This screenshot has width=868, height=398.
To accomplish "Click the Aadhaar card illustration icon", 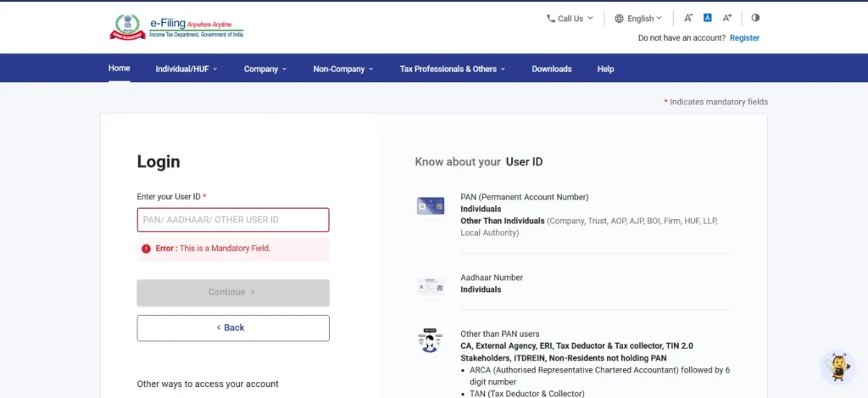I will [431, 286].
